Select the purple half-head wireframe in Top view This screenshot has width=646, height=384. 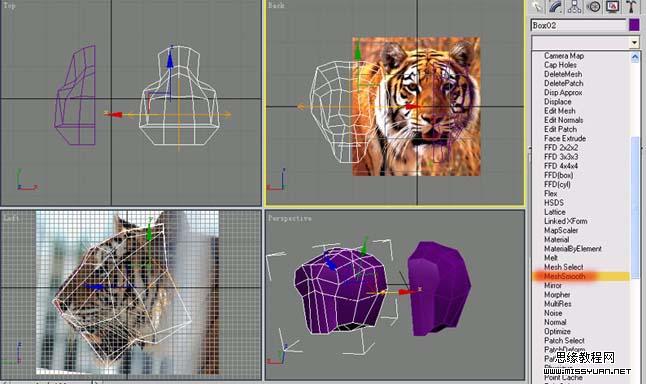pyautogui.click(x=75, y=95)
